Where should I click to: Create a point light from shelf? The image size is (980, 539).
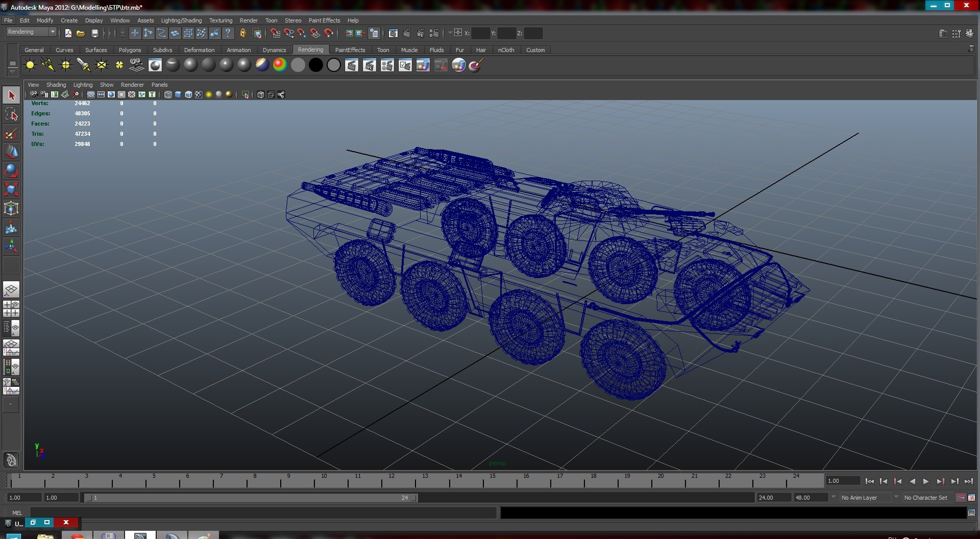tap(66, 65)
